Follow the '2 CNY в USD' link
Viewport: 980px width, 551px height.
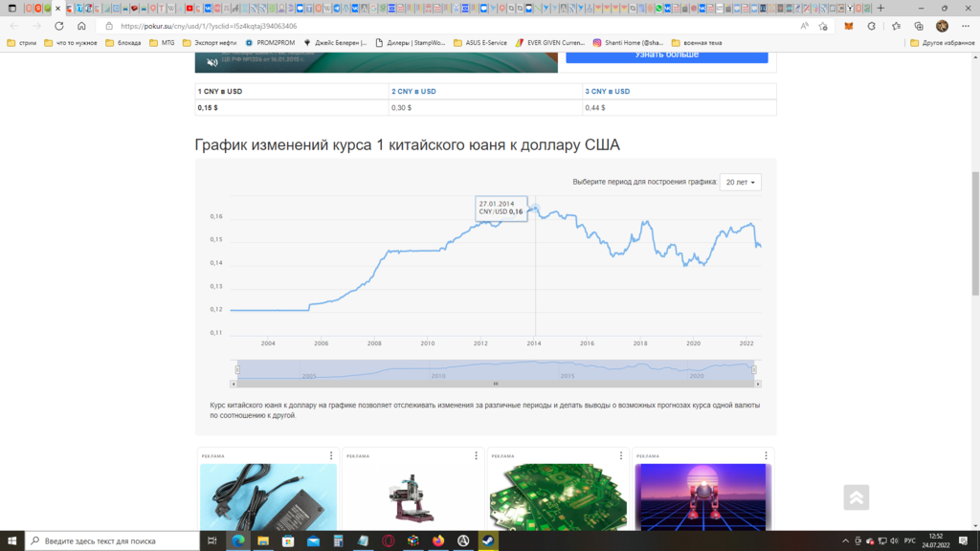[413, 92]
